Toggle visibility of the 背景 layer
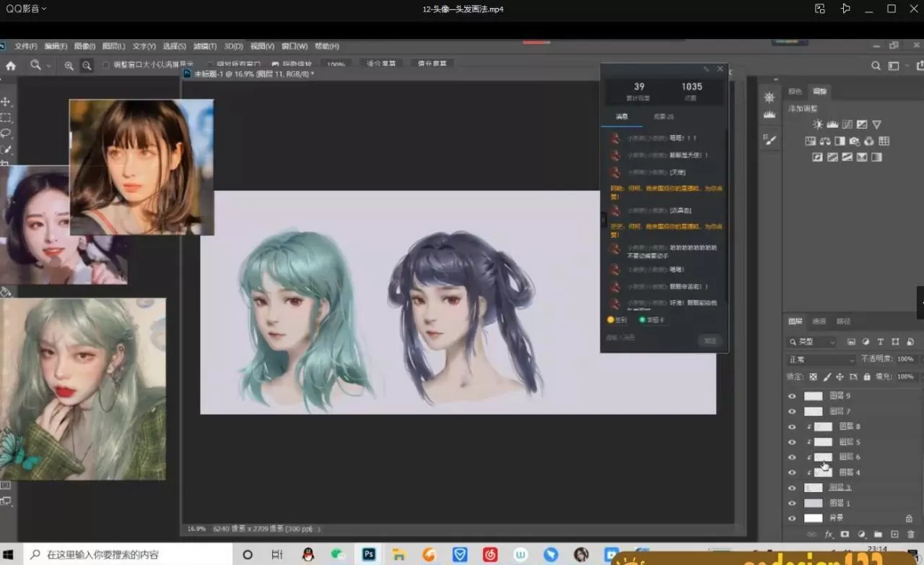 tap(792, 518)
